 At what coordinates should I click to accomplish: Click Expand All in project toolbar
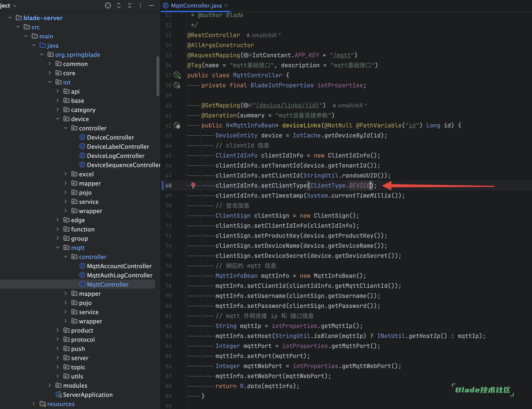coord(119,5)
